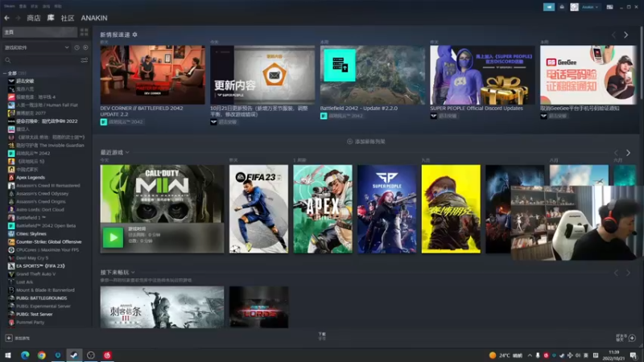Switch library to grid collections view
The image size is (644, 362).
[85, 32]
